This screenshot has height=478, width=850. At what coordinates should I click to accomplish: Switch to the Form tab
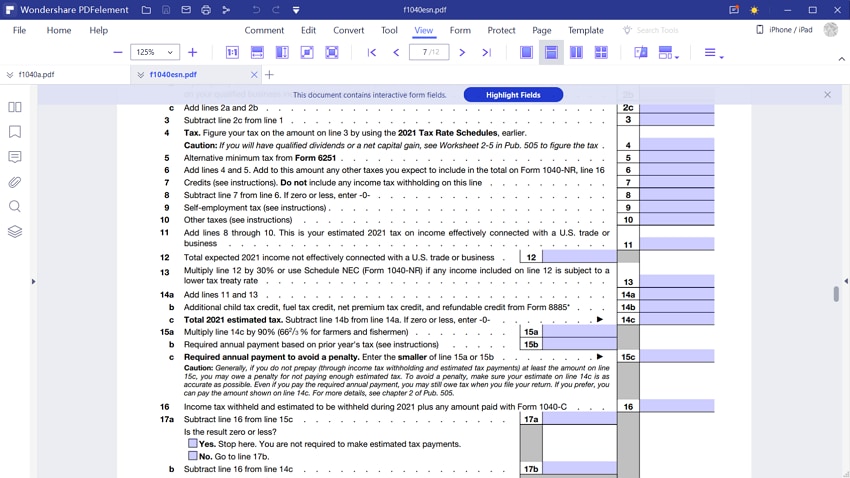(x=460, y=30)
